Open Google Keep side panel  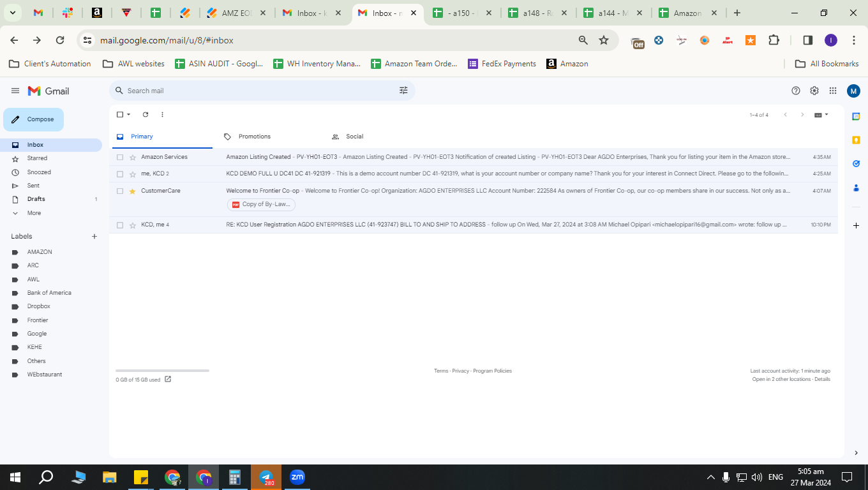tap(856, 140)
